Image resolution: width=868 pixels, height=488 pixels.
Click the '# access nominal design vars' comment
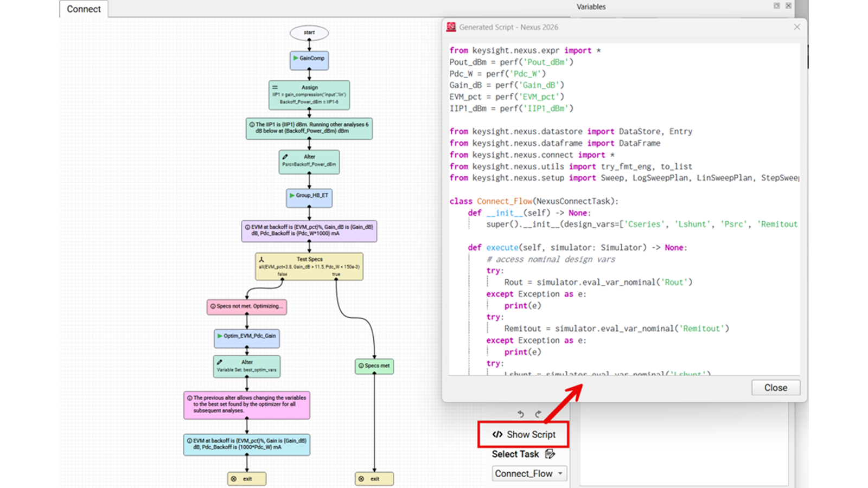[551, 259]
